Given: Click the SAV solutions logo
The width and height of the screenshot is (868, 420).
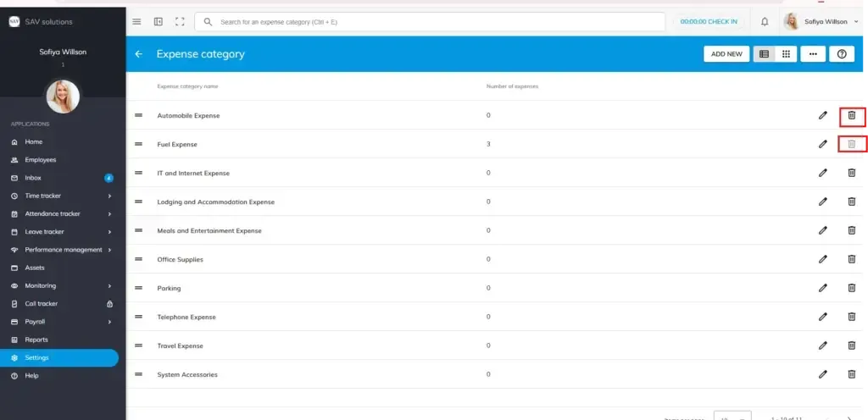Looking at the screenshot, I should tap(14, 21).
